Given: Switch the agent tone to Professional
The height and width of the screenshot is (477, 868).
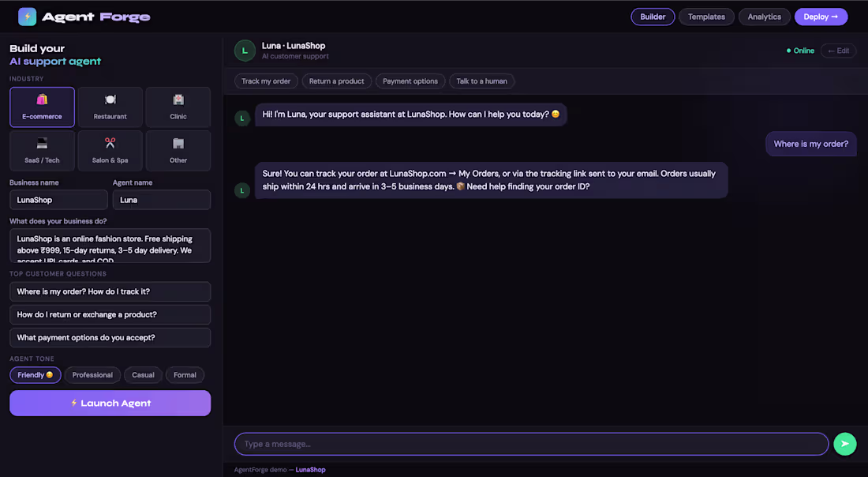Looking at the screenshot, I should point(92,374).
